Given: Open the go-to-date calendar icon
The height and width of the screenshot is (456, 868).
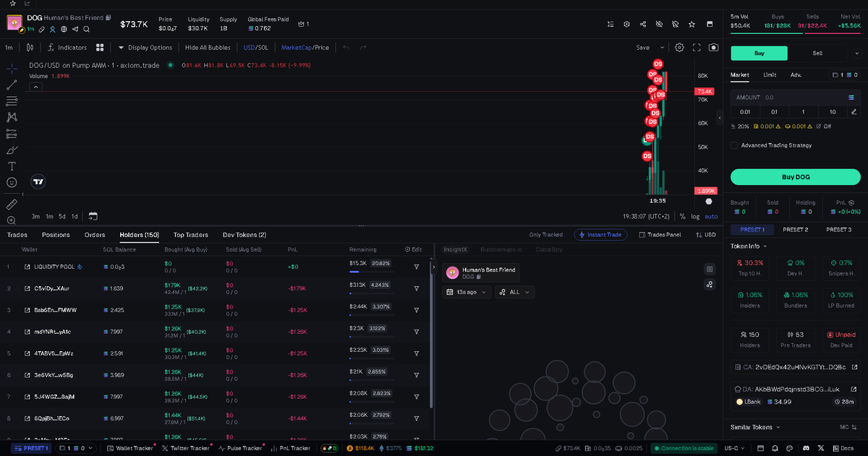Looking at the screenshot, I should (x=93, y=216).
